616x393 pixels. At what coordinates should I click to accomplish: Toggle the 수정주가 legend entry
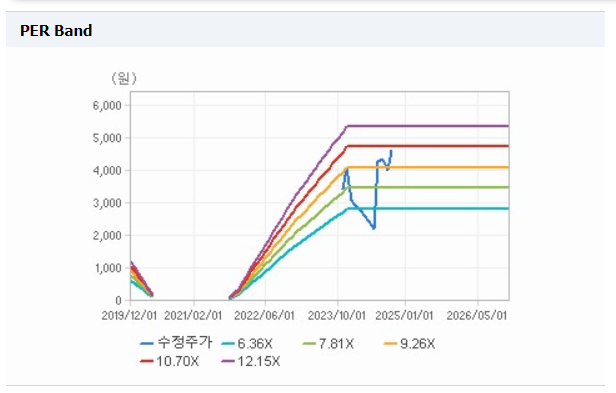pos(176,343)
